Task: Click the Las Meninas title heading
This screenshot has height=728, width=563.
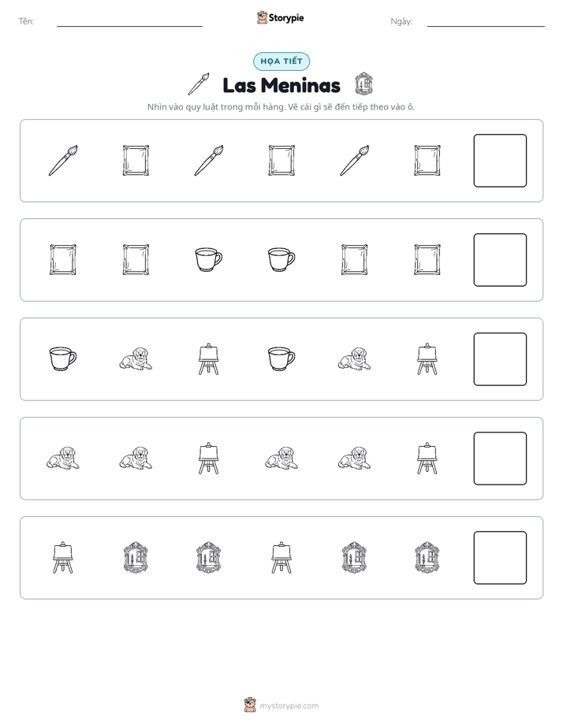Action: pos(281,85)
